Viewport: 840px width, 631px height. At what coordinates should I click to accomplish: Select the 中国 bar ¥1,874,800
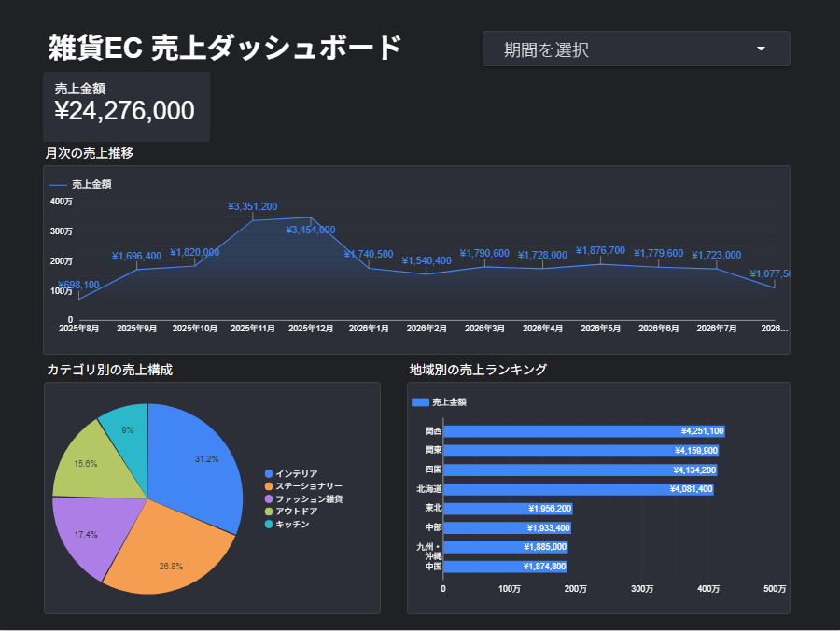[x=506, y=567]
